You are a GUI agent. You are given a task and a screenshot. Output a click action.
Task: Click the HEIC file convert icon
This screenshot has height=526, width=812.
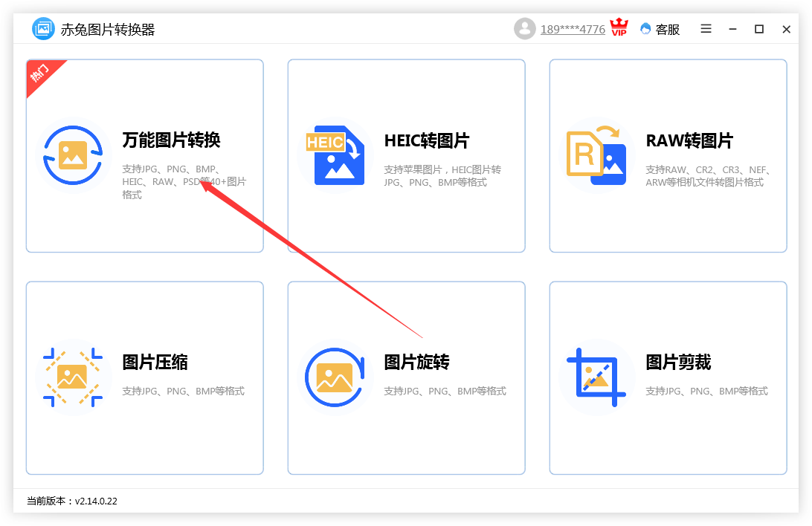[335, 155]
